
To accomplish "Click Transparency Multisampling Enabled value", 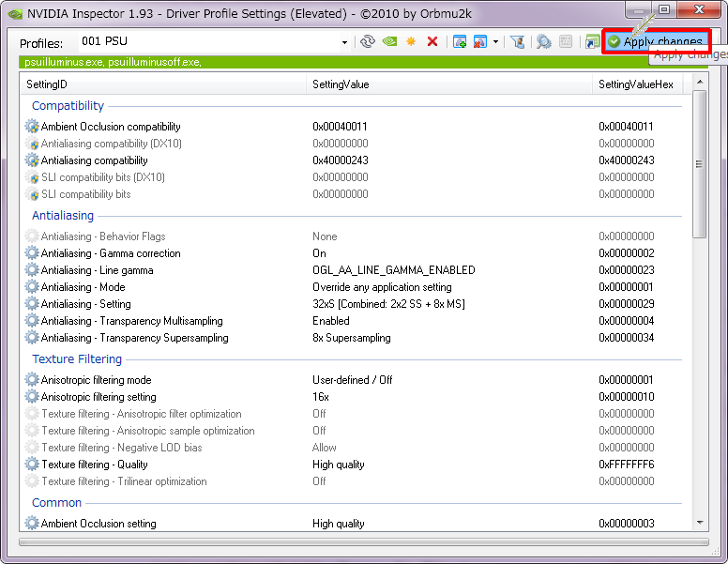I will point(331,321).
